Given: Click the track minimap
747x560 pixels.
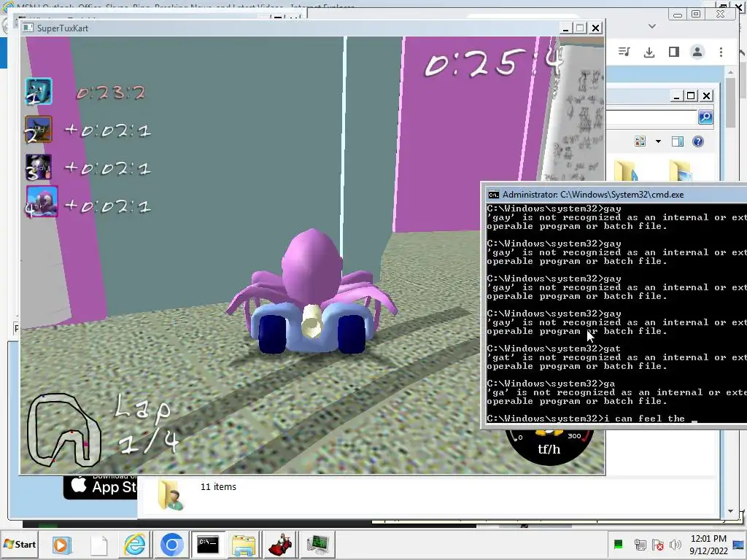Looking at the screenshot, I should tap(63, 430).
